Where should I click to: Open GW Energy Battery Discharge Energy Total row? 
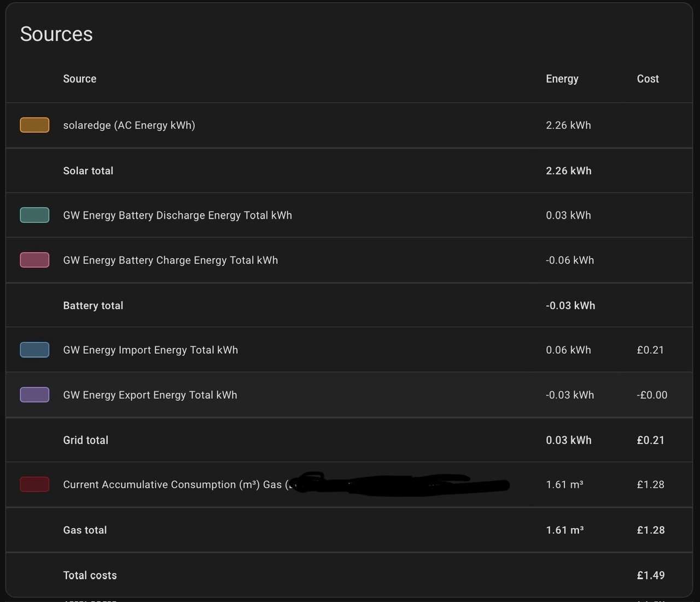(x=349, y=215)
